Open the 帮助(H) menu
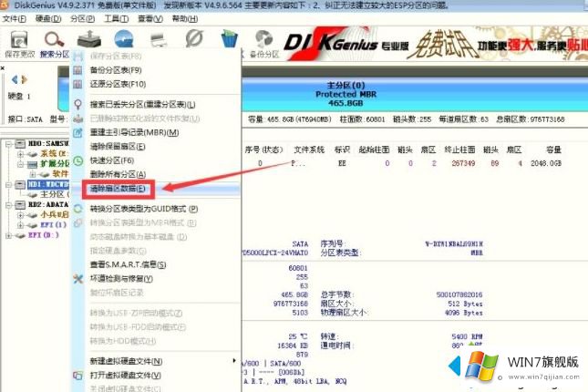This screenshot has height=392, width=588. pos(184,19)
